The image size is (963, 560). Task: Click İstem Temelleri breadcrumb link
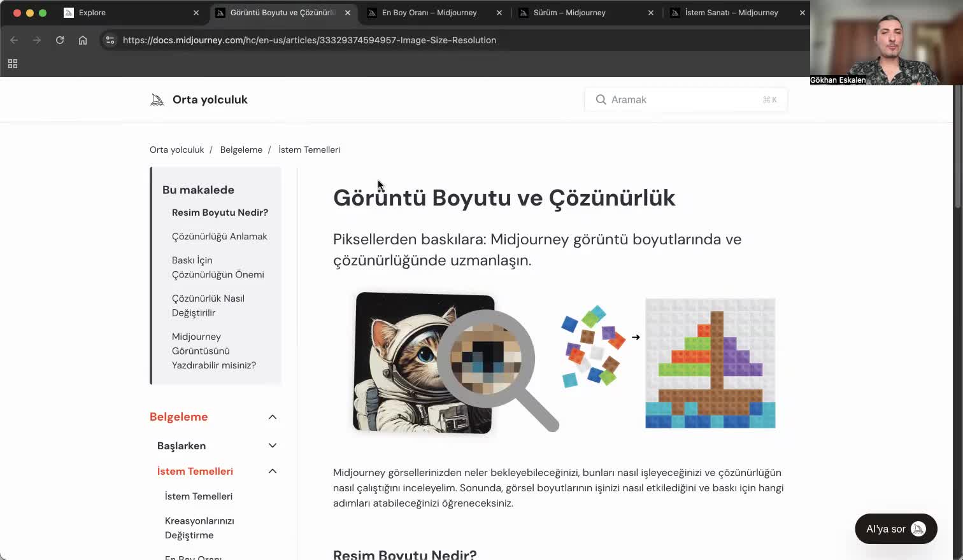310,150
